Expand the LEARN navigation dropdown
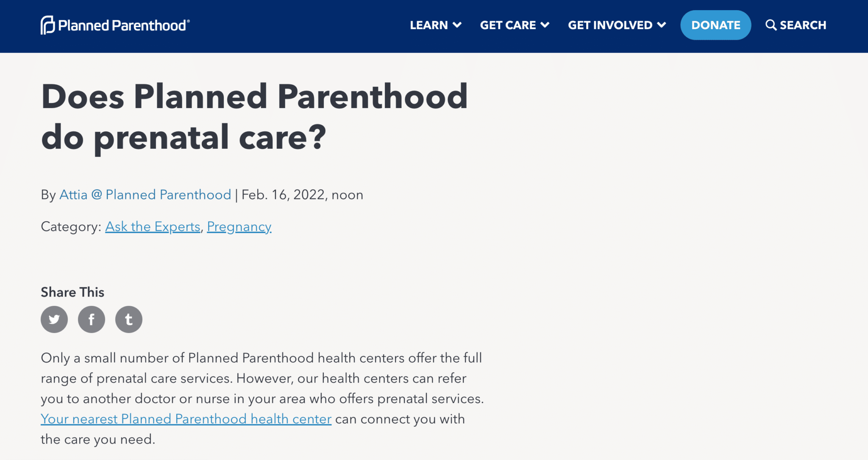Screen dimensions: 868x460 point(435,25)
